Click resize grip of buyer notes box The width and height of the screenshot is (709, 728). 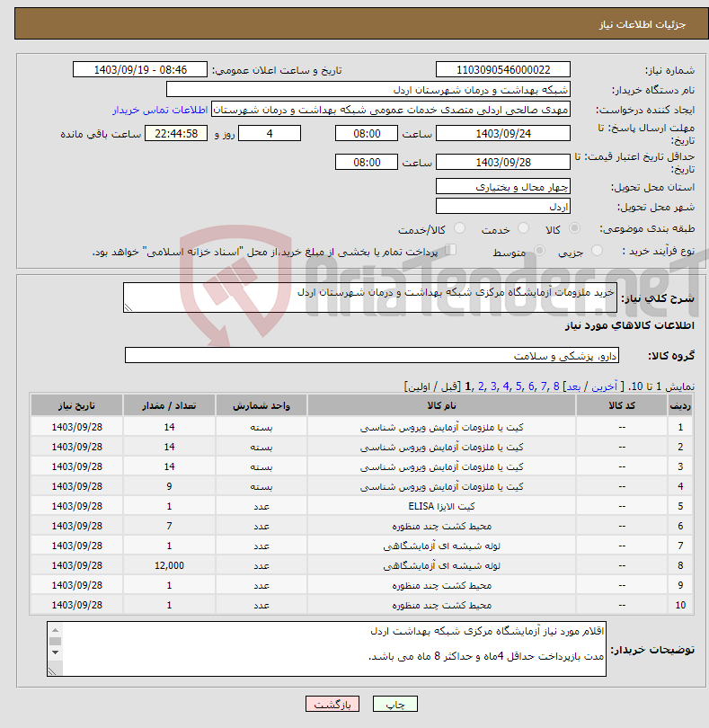52,671
